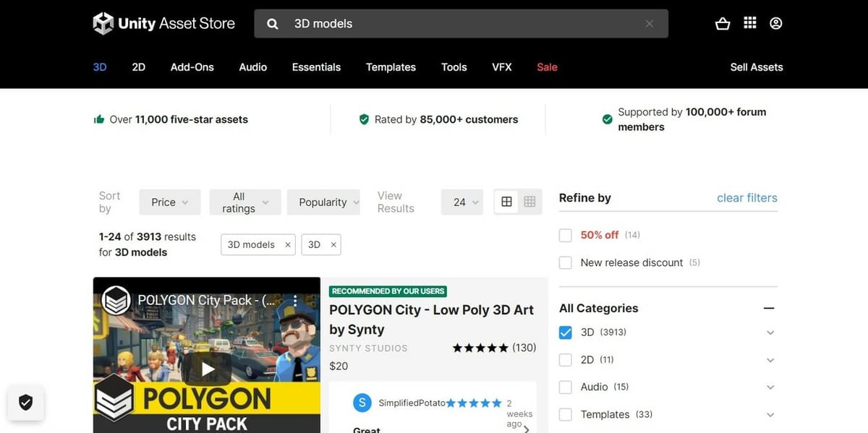The height and width of the screenshot is (433, 868).
Task: Expand the Audio category chevron
Action: [x=770, y=387]
